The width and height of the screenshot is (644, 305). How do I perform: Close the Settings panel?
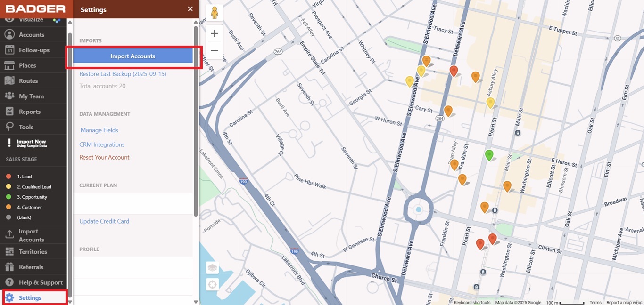[x=190, y=9]
